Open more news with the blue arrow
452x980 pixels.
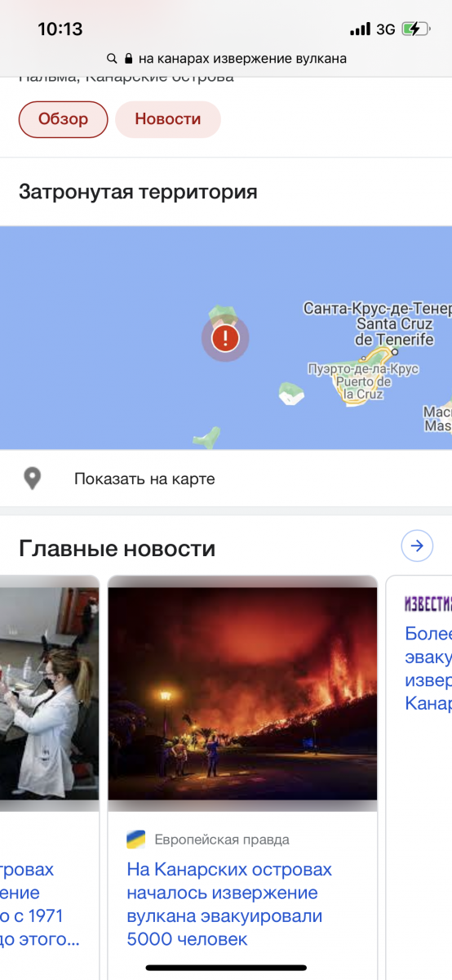417,545
